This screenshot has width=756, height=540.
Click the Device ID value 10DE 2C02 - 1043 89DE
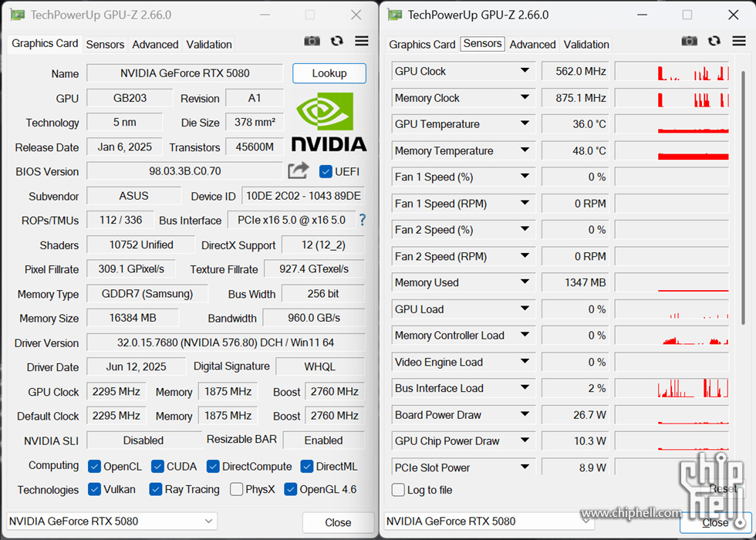[303, 196]
